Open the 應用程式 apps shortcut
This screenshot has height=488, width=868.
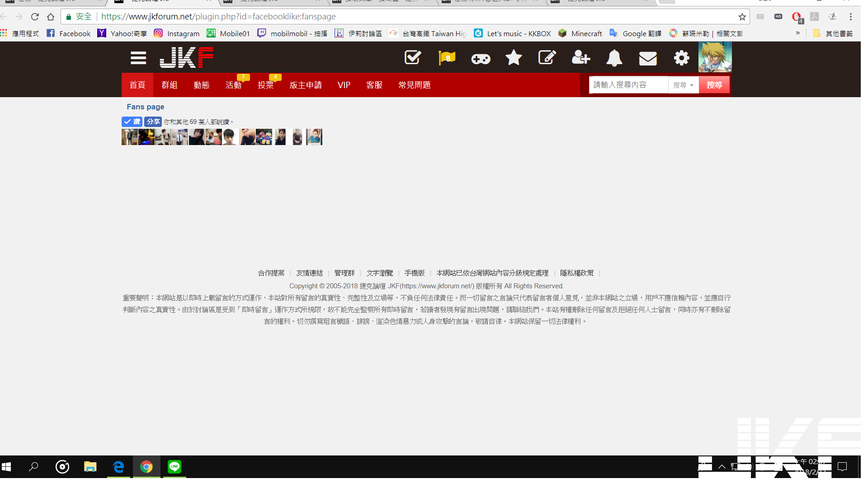pos(19,33)
